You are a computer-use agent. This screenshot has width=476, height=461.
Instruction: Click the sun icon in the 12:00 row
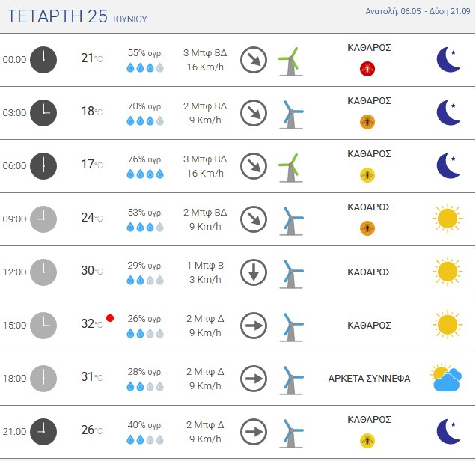click(x=448, y=272)
